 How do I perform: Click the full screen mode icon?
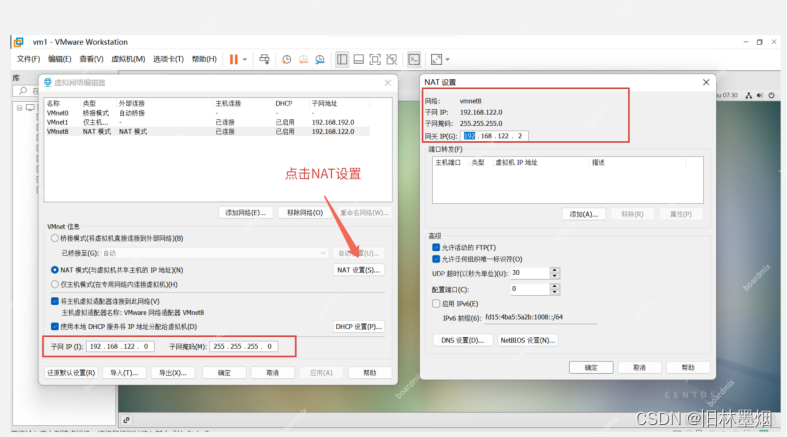coord(375,59)
